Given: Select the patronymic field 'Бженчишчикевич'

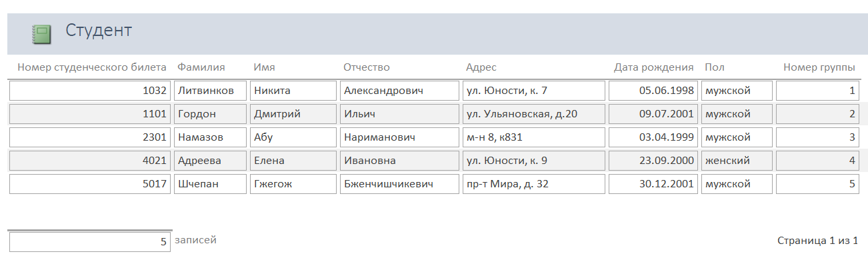Looking at the screenshot, I should (x=399, y=184).
